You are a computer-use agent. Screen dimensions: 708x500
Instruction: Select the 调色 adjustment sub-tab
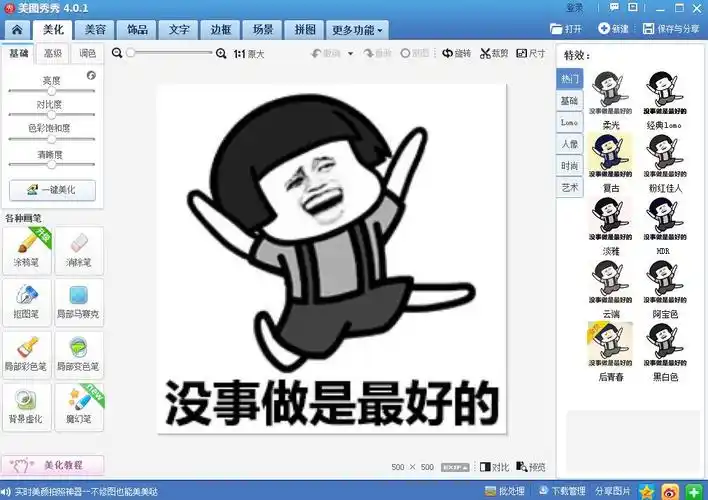point(87,53)
